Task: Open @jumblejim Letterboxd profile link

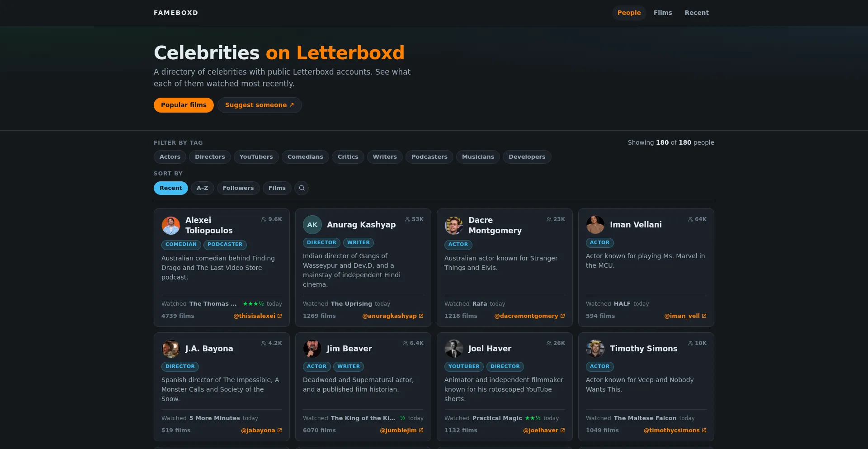Action: point(401,430)
